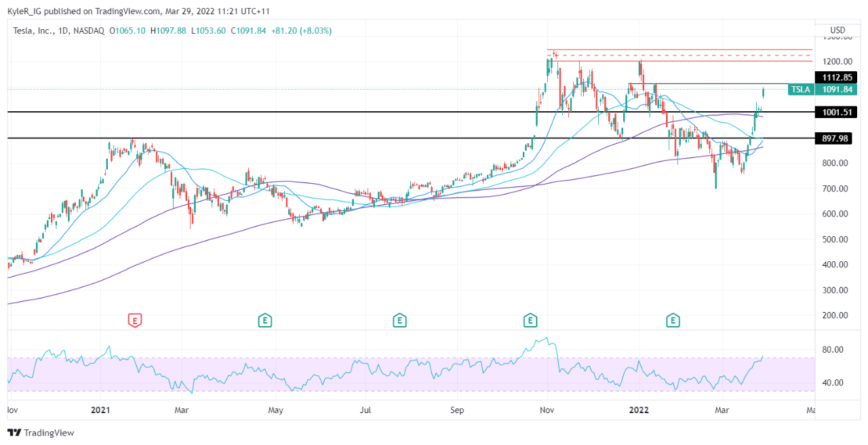The width and height of the screenshot is (868, 445).
Task: Open the USD currency selector
Action: click(837, 30)
